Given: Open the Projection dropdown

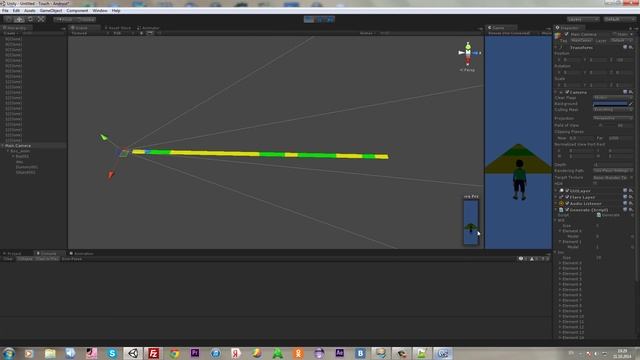Looking at the screenshot, I should click(x=613, y=118).
